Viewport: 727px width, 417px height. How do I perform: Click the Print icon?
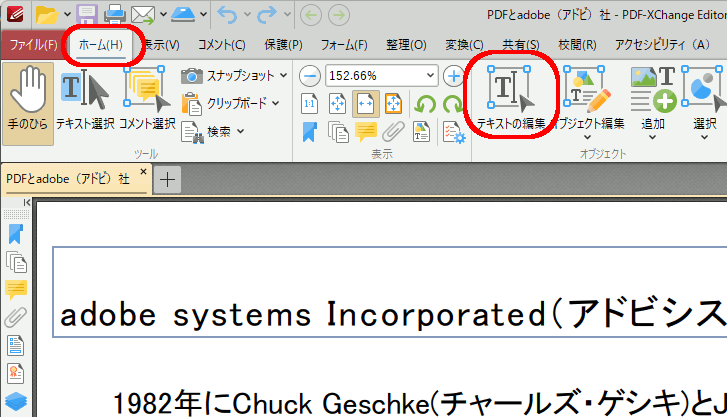115,15
